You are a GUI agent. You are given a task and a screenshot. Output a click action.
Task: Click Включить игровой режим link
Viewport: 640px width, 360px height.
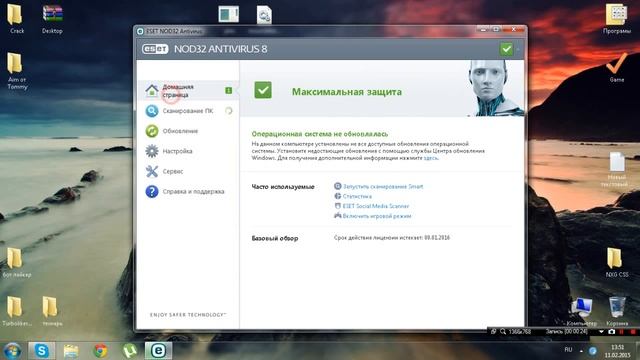pyautogui.click(x=377, y=216)
